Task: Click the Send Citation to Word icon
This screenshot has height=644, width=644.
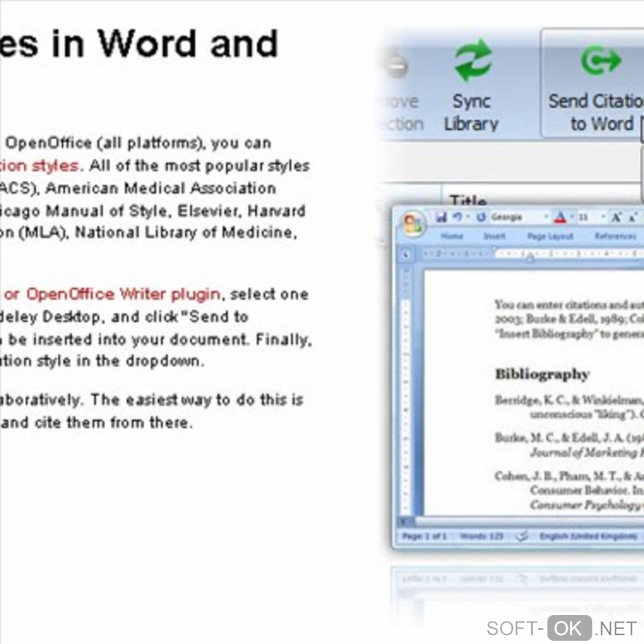Action: [x=601, y=61]
